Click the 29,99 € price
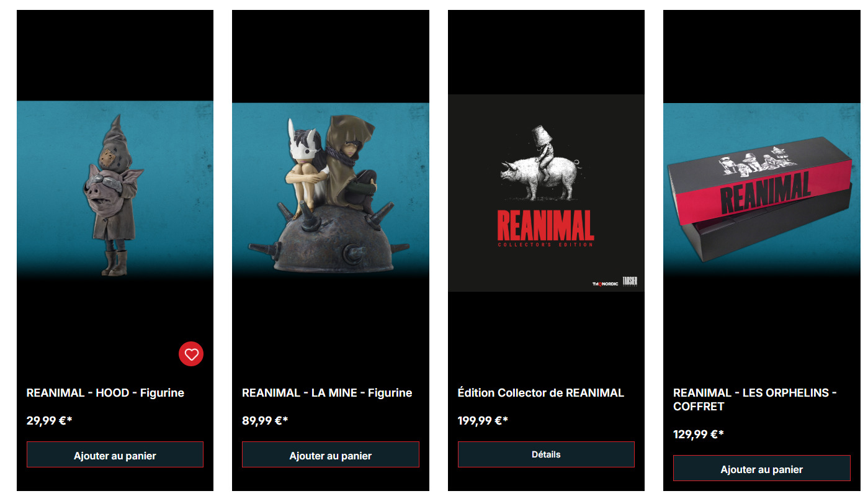868x496 pixels. tap(50, 421)
